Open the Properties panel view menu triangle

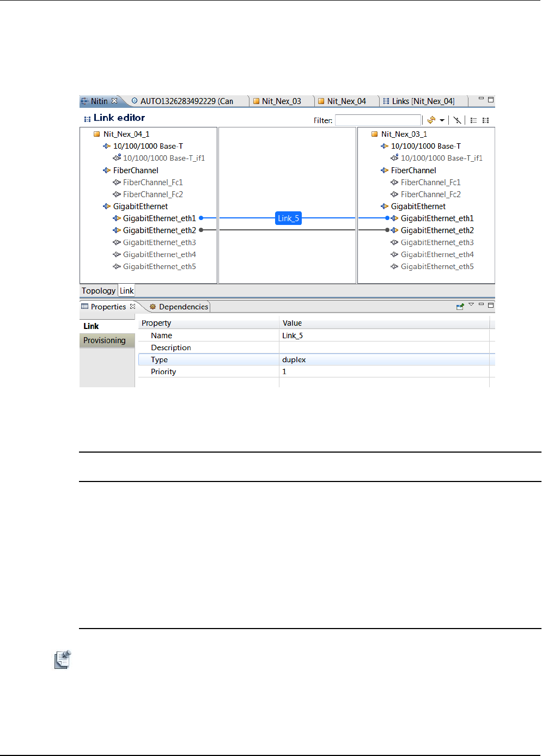coord(471,304)
